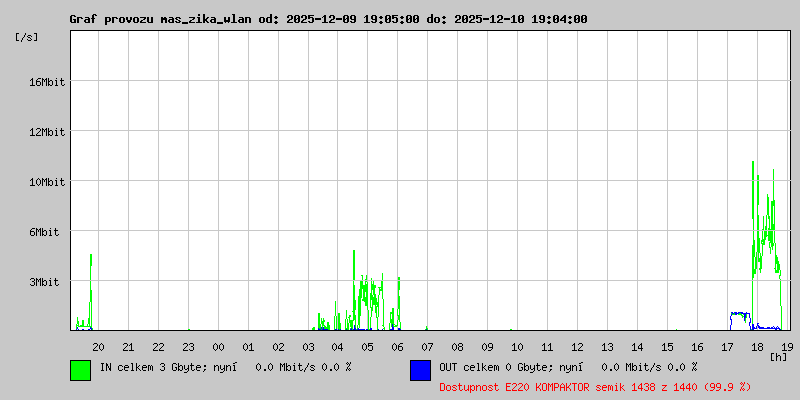Image resolution: width=800 pixels, height=400 pixels.
Task: Click the green traffic spike before hour 20
Action: (91, 291)
